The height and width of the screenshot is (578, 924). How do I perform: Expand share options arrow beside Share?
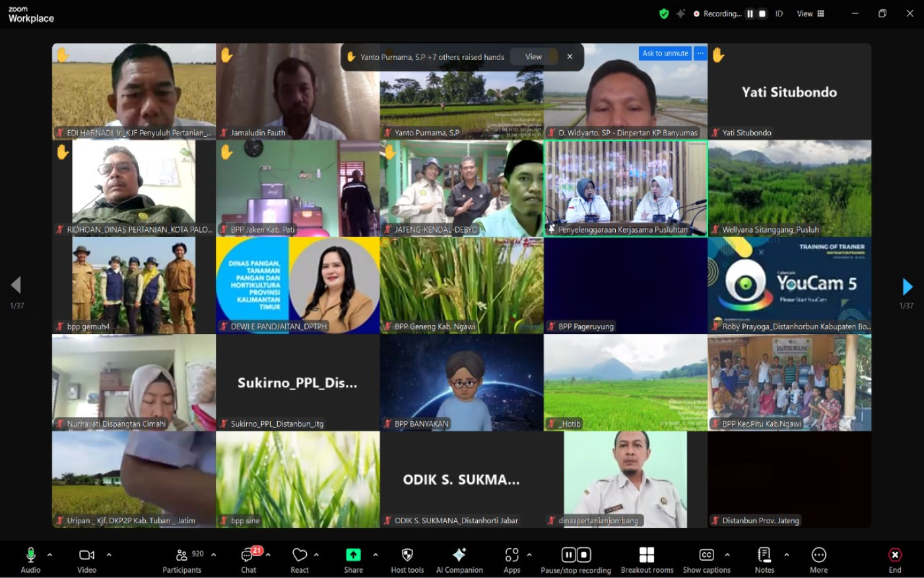click(376, 555)
